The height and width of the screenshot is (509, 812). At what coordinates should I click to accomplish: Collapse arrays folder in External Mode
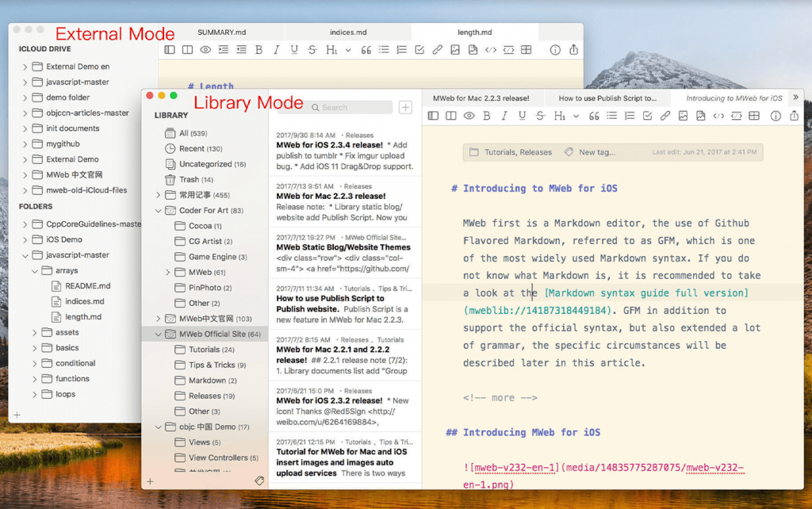(35, 271)
